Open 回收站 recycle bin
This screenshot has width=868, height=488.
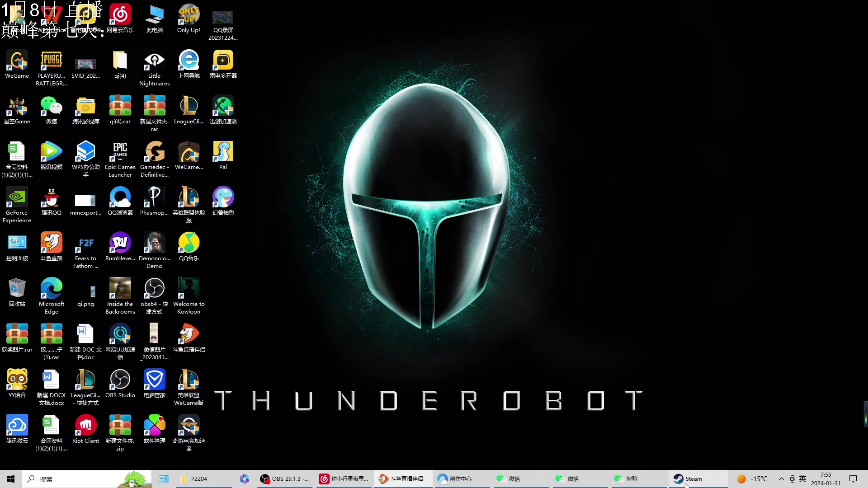click(17, 293)
